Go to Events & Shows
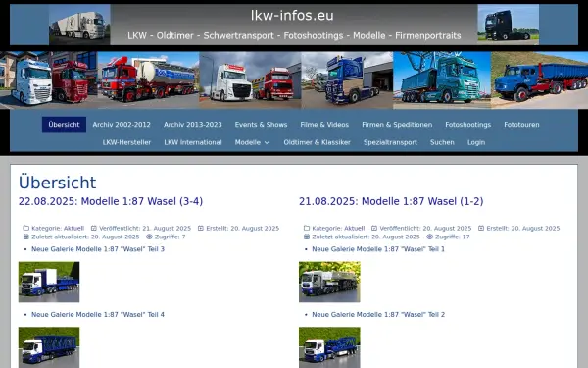 pyautogui.click(x=261, y=125)
